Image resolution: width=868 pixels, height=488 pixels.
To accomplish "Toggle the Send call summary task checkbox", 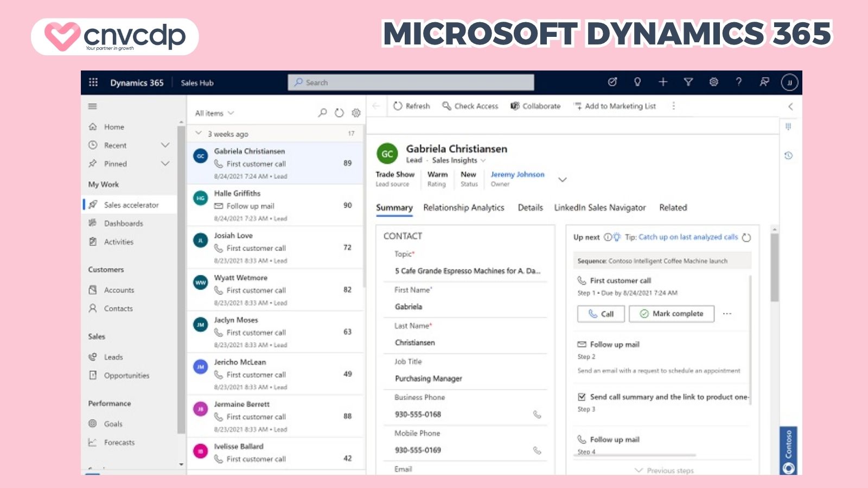I will click(582, 397).
